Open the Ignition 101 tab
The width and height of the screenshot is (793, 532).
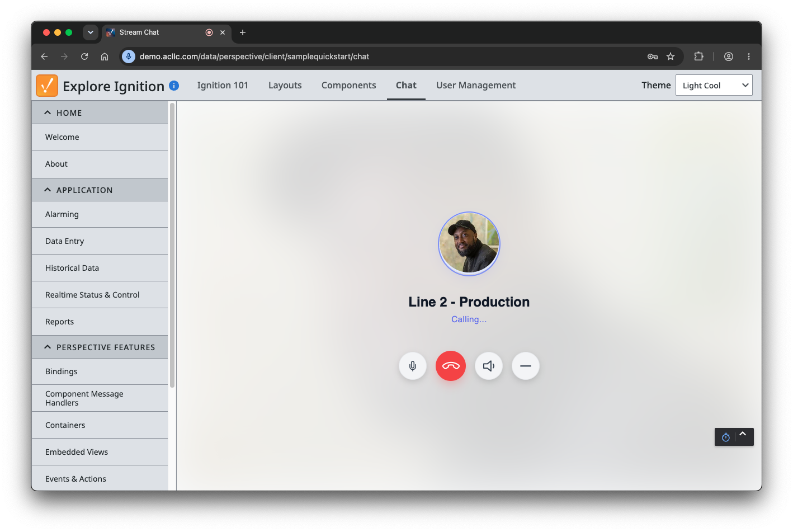[223, 85]
